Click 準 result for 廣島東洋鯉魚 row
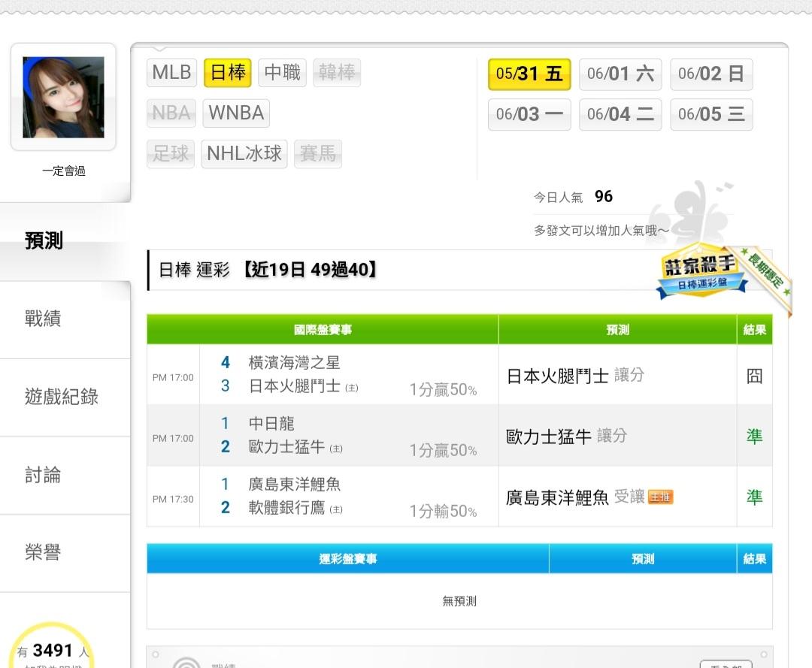 (755, 497)
